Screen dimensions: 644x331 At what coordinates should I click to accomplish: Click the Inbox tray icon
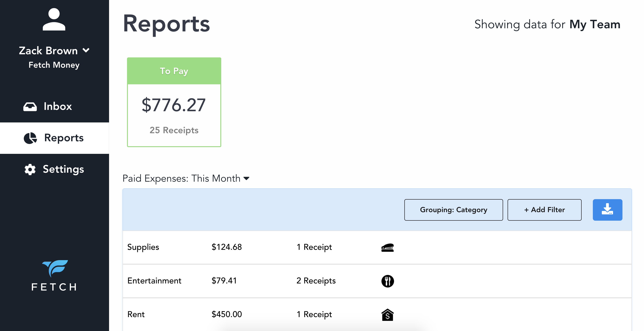click(x=30, y=107)
